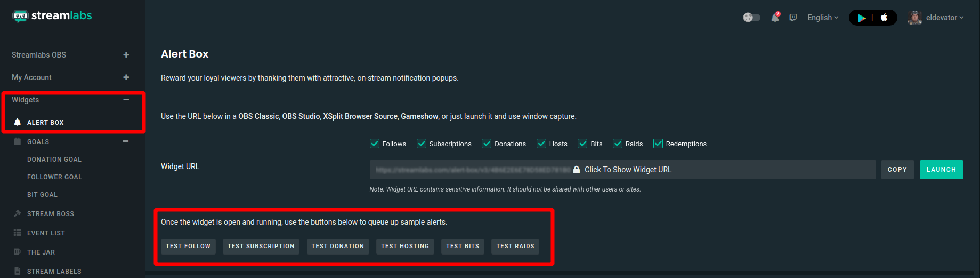Uncheck the Subscriptions checkbox
Screen dimensions: 980x278
(422, 144)
